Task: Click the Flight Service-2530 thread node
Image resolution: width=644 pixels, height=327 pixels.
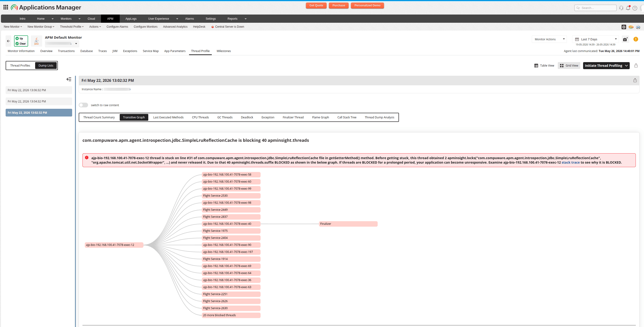Action: pyautogui.click(x=231, y=196)
